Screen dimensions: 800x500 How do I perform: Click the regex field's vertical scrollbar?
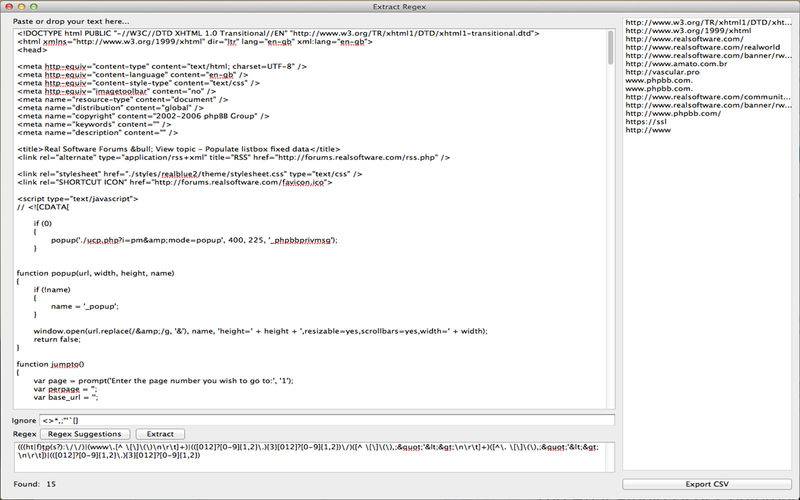point(610,457)
